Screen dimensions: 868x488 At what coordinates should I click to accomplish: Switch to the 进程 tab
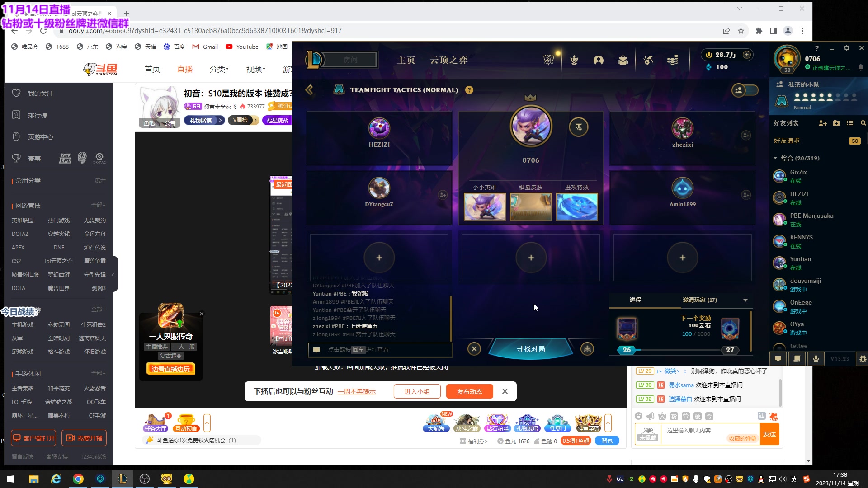(x=636, y=300)
